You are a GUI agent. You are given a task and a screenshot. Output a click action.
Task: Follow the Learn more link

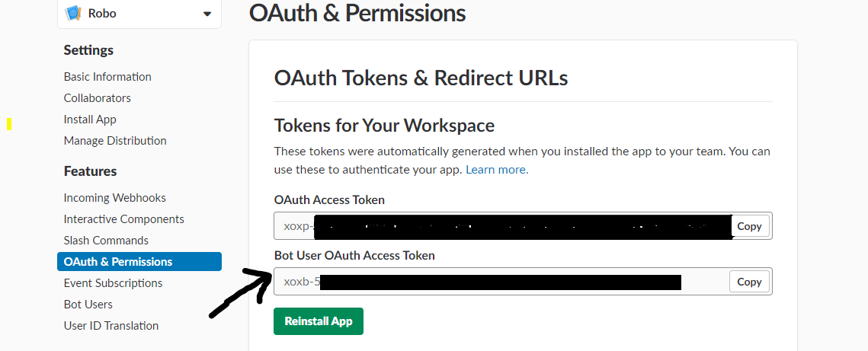tap(497, 170)
